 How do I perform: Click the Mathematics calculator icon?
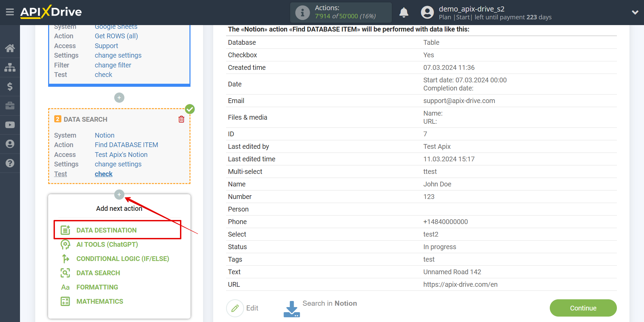[65, 301]
